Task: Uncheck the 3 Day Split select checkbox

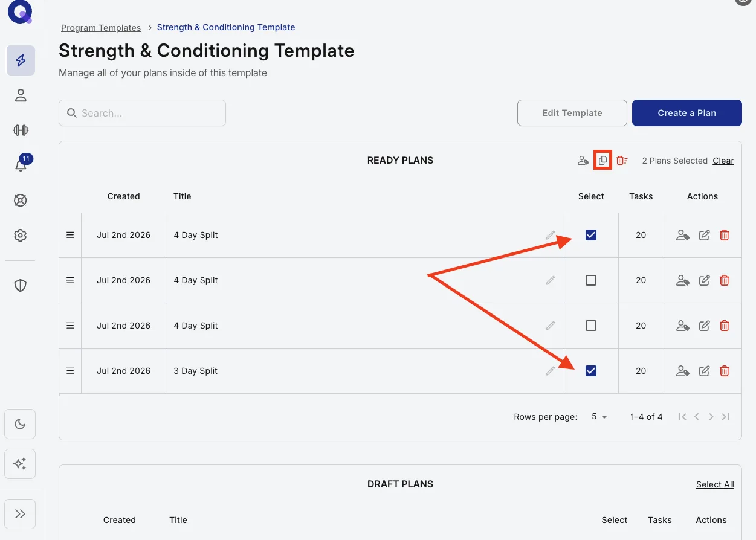Action: point(591,371)
